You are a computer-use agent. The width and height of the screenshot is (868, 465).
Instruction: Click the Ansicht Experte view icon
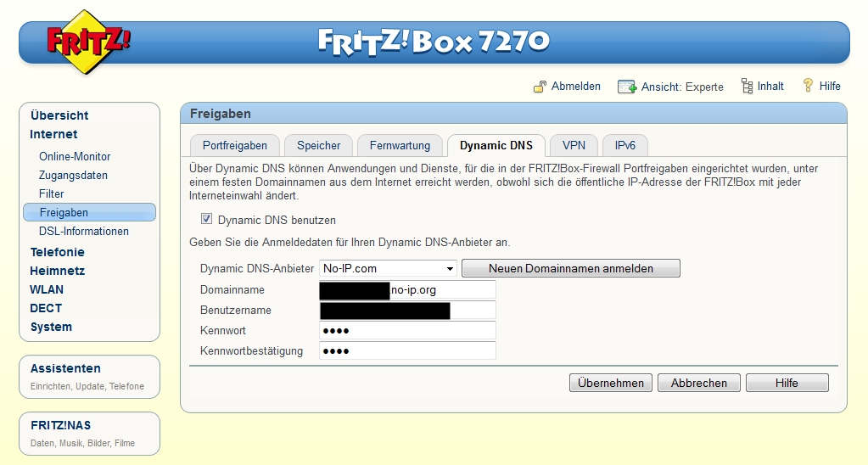627,87
